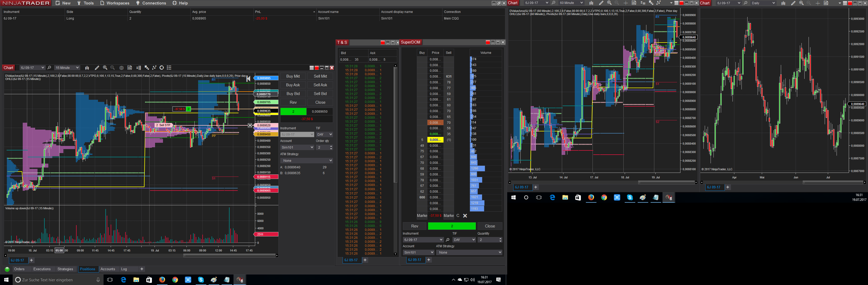The image size is (868, 285).
Task: Toggle red link button in T&S window
Action: click(383, 42)
